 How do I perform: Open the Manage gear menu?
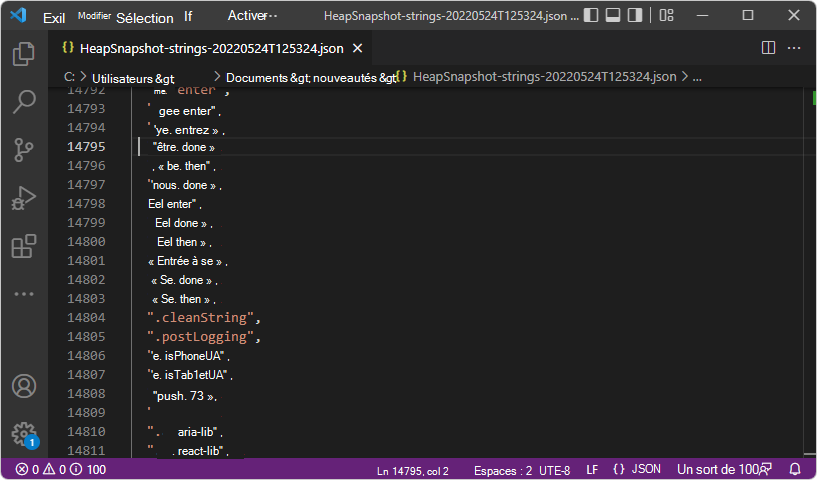[x=24, y=434]
